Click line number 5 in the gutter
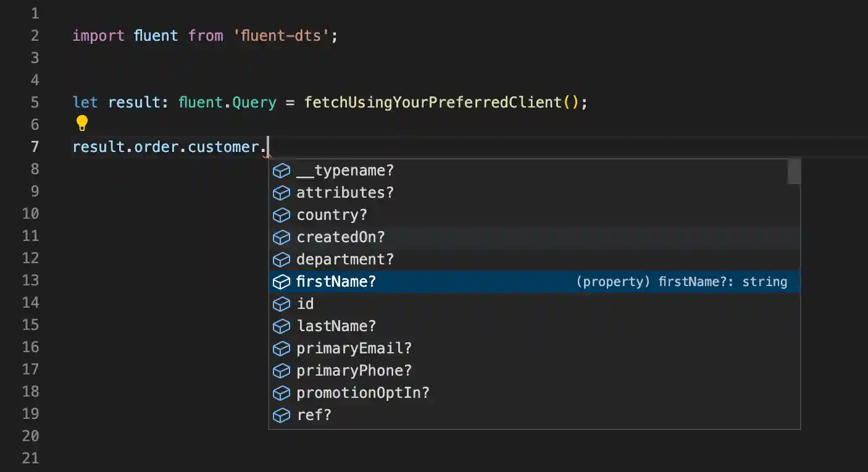Viewport: 868px width, 472px height. (x=35, y=102)
